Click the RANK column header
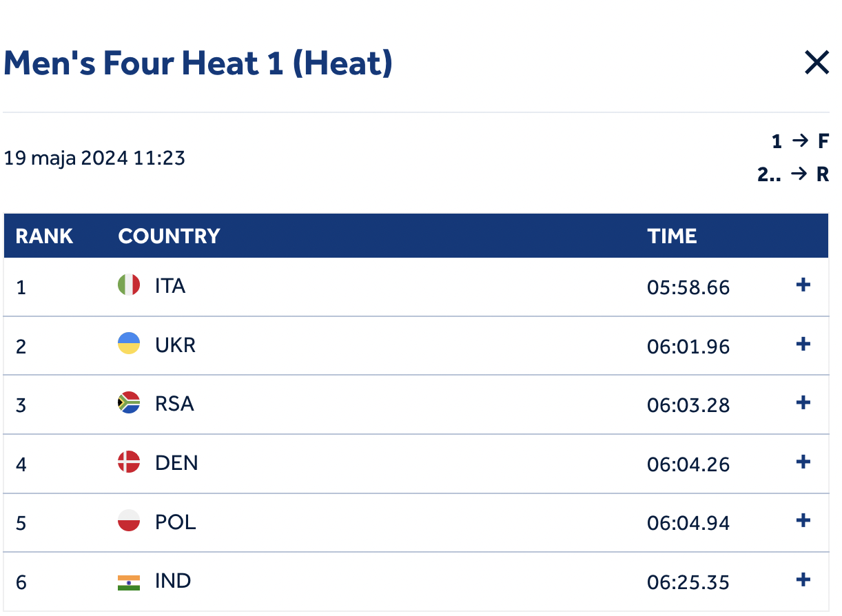The image size is (842, 616). pyautogui.click(x=44, y=236)
